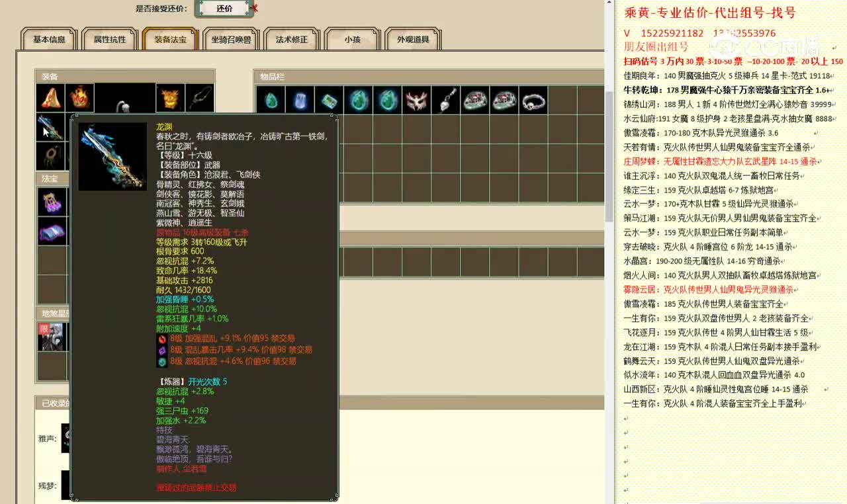This screenshot has width=847, height=504.
Task: Click the 根骨要求 600 line
Action: (x=180, y=251)
